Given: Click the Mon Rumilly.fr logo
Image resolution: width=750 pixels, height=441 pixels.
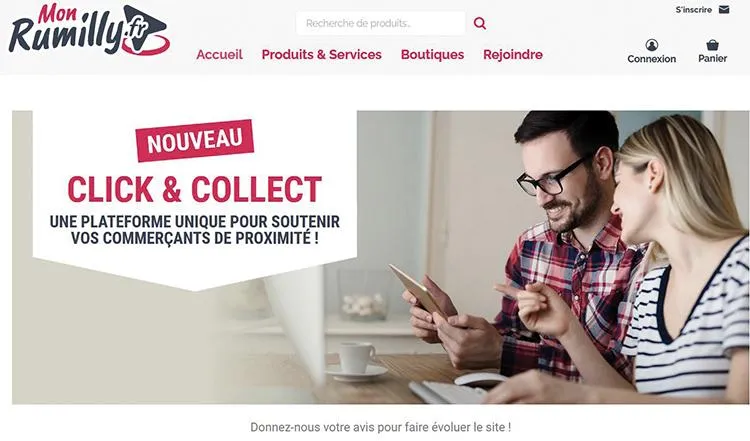Looking at the screenshot, I should pos(88,29).
